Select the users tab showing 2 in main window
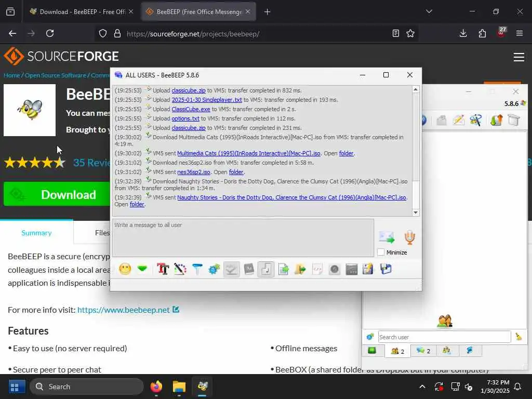 [397, 351]
